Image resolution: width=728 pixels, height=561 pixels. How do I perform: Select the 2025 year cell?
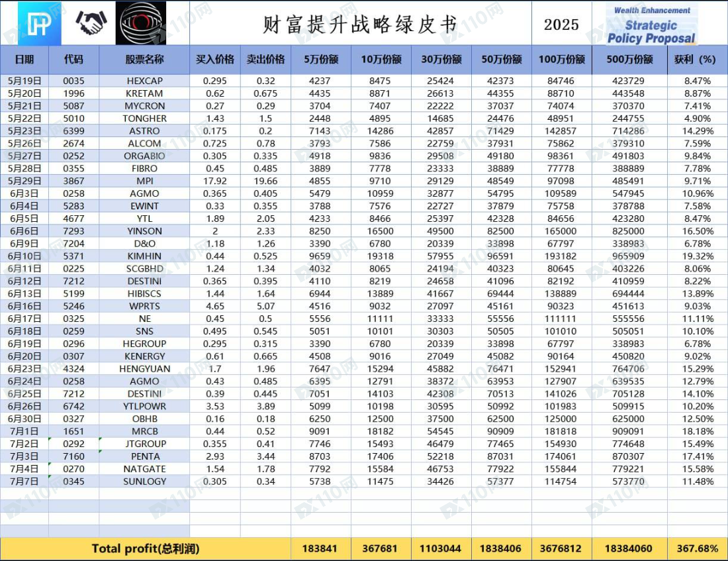[561, 25]
